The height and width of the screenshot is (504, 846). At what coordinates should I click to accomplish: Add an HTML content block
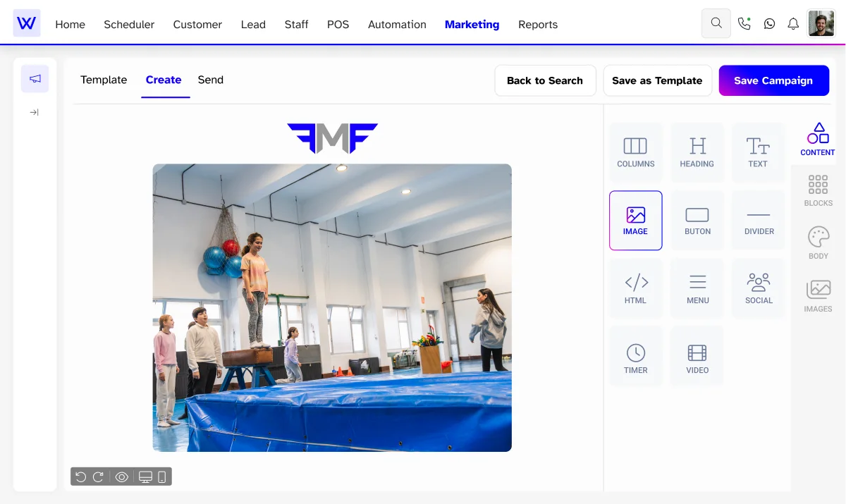click(x=636, y=289)
